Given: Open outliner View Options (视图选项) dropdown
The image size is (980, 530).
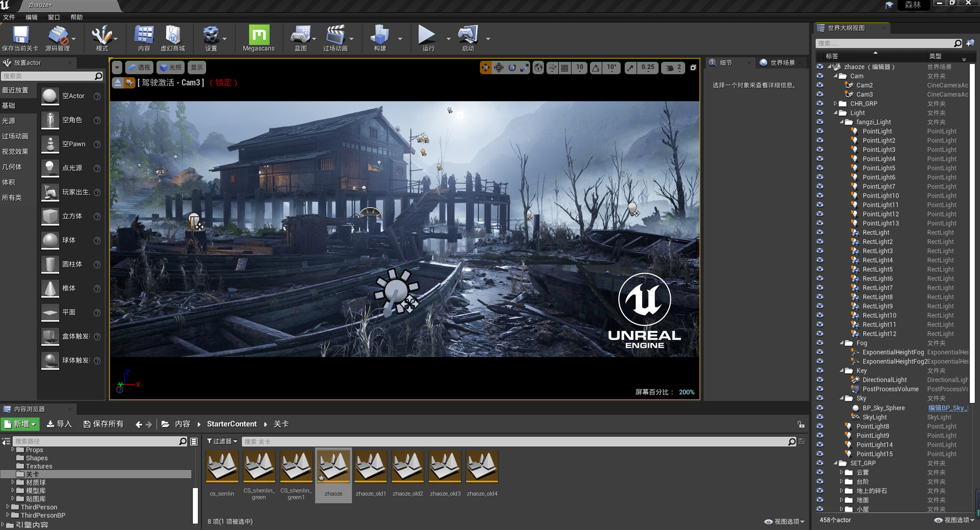Looking at the screenshot, I should pyautogui.click(x=954, y=520).
